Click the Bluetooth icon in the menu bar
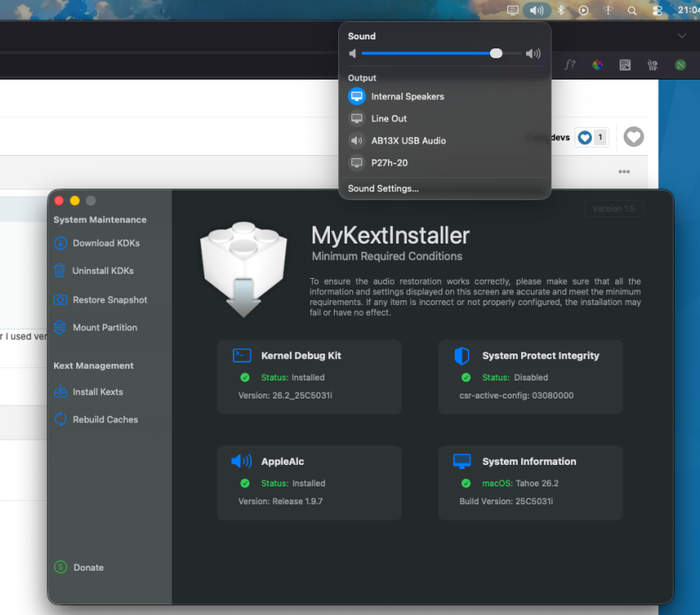The width and height of the screenshot is (700, 615). click(560, 10)
